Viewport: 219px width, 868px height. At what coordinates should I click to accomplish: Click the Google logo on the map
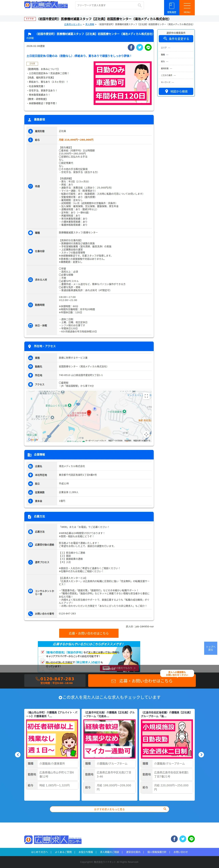coord(33,439)
